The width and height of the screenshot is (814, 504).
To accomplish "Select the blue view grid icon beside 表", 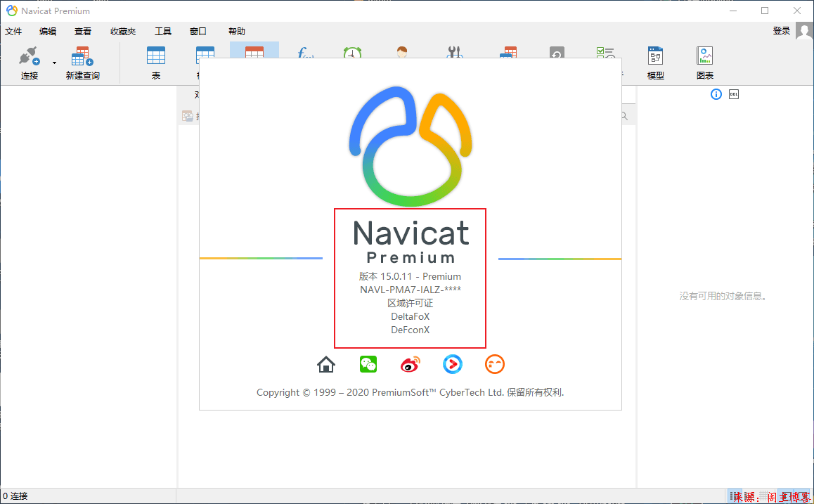I will (205, 53).
